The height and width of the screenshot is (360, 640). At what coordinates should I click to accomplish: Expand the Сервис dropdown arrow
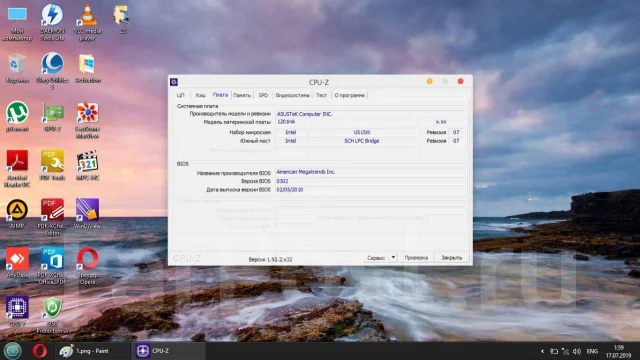pyautogui.click(x=393, y=258)
